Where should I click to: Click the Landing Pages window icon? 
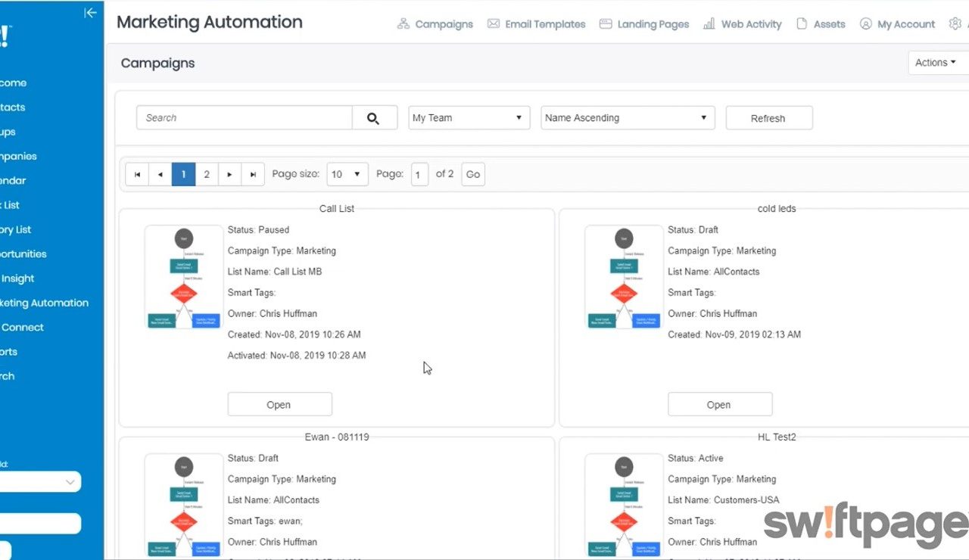pyautogui.click(x=606, y=24)
